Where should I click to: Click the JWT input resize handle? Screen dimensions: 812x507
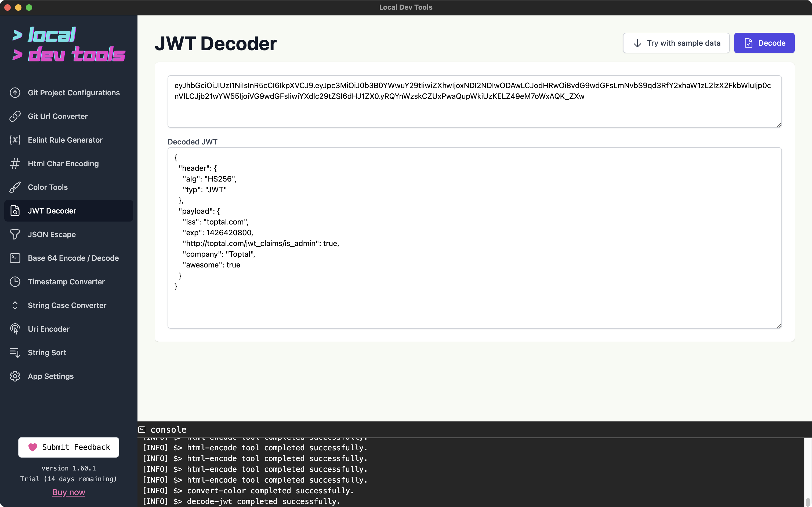pos(779,125)
